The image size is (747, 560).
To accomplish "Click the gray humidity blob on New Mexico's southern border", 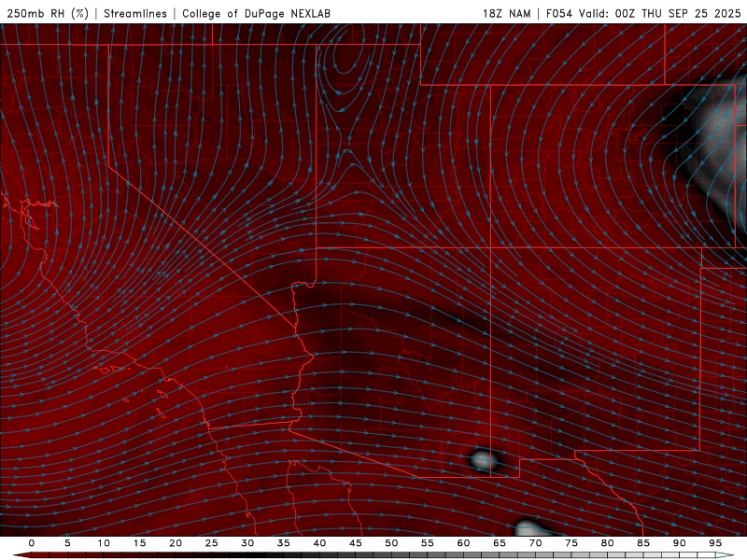I will pyautogui.click(x=484, y=460).
